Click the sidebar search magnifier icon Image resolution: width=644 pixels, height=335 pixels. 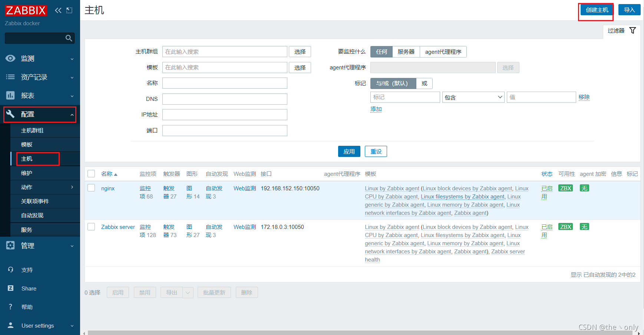pos(69,38)
